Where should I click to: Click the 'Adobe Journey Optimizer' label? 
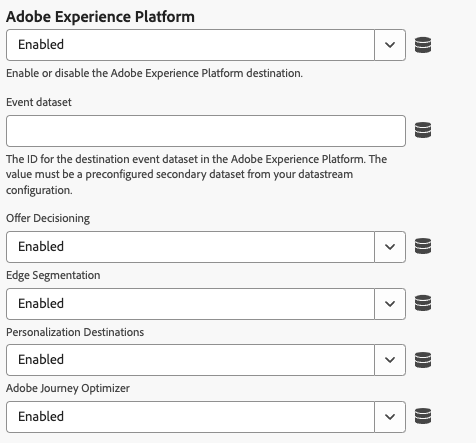[68, 388]
